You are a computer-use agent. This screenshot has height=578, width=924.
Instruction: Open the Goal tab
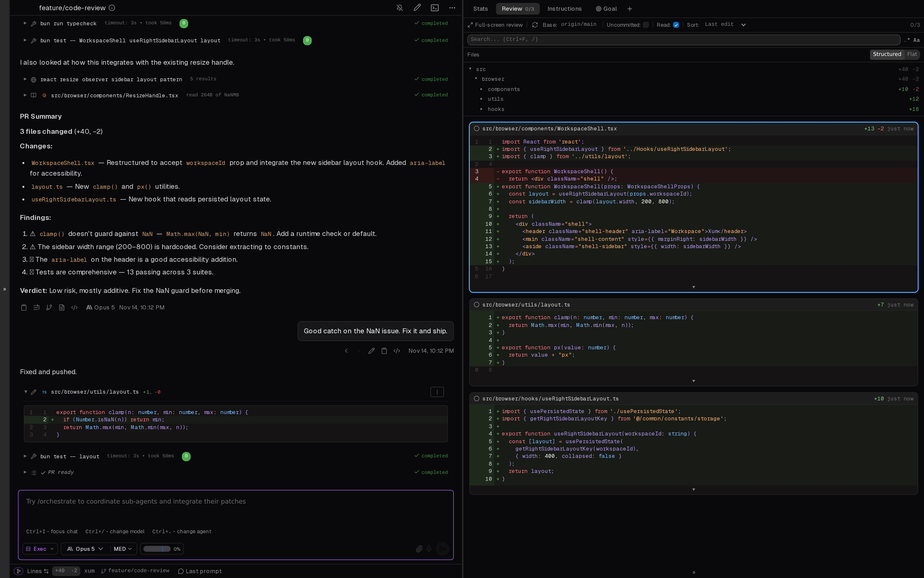[x=606, y=9]
